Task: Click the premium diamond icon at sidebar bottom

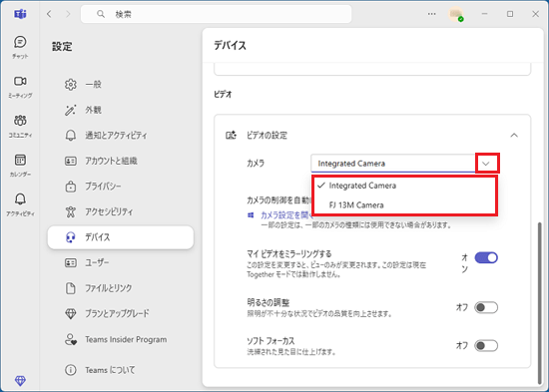Action: point(20,380)
